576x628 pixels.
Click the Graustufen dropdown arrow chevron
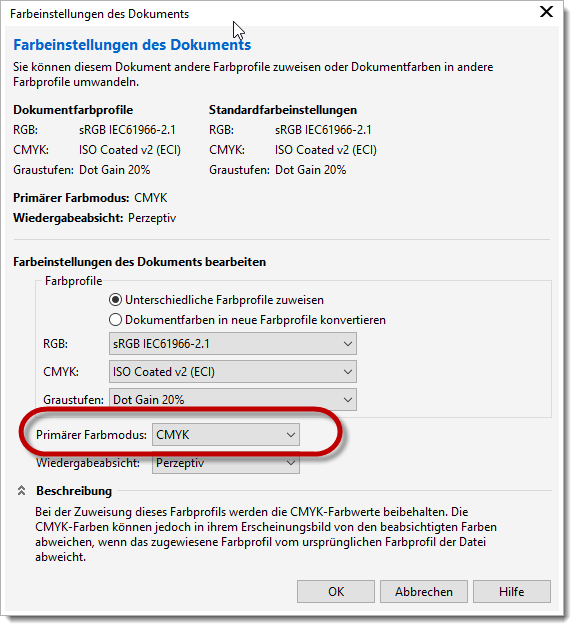coord(348,400)
